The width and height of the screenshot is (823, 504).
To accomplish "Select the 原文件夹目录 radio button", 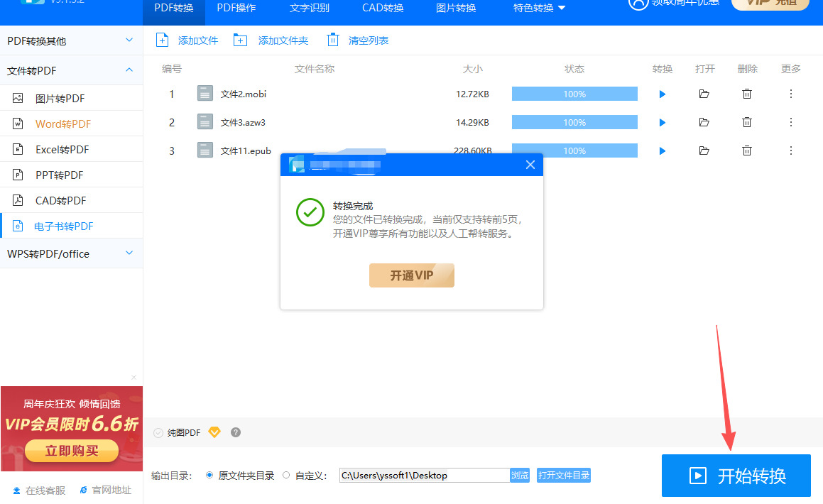I will (x=209, y=475).
